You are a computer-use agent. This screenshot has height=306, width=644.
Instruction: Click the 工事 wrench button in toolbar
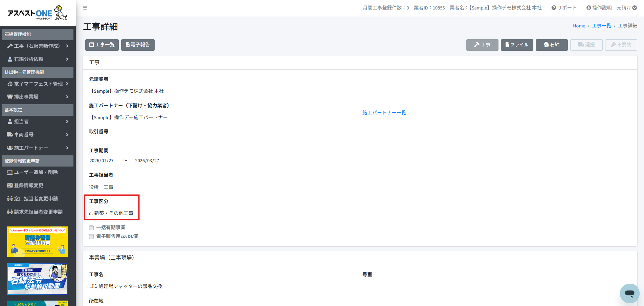click(x=482, y=45)
